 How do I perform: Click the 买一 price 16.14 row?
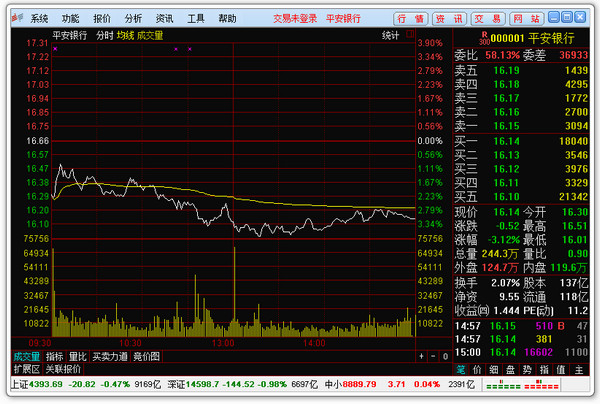coord(521,141)
